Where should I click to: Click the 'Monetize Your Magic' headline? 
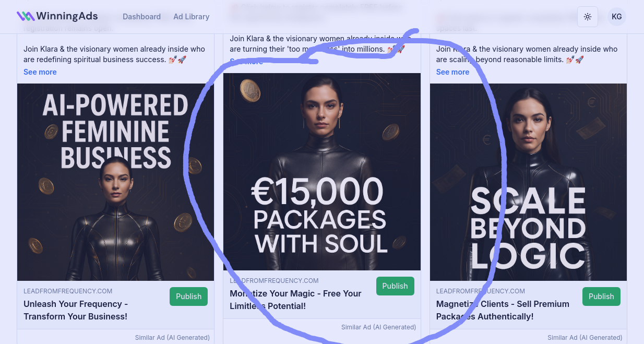(x=295, y=300)
